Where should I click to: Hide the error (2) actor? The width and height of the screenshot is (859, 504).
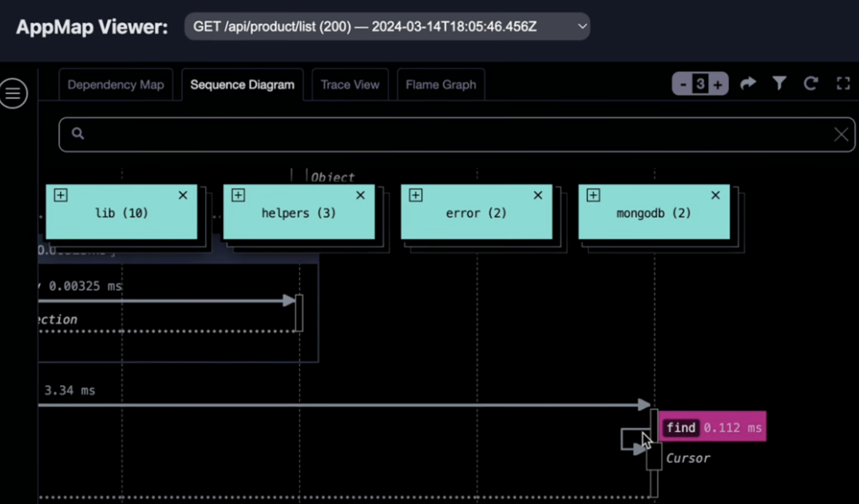tap(538, 195)
